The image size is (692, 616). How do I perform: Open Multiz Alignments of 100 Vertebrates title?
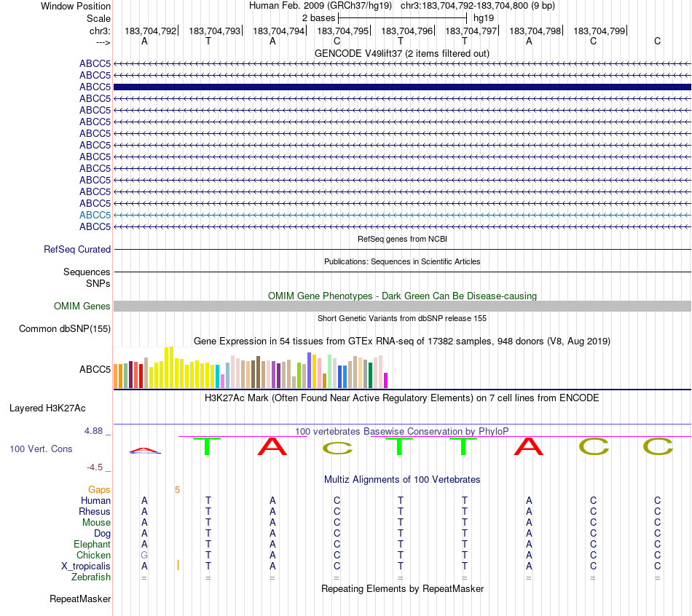[402, 480]
